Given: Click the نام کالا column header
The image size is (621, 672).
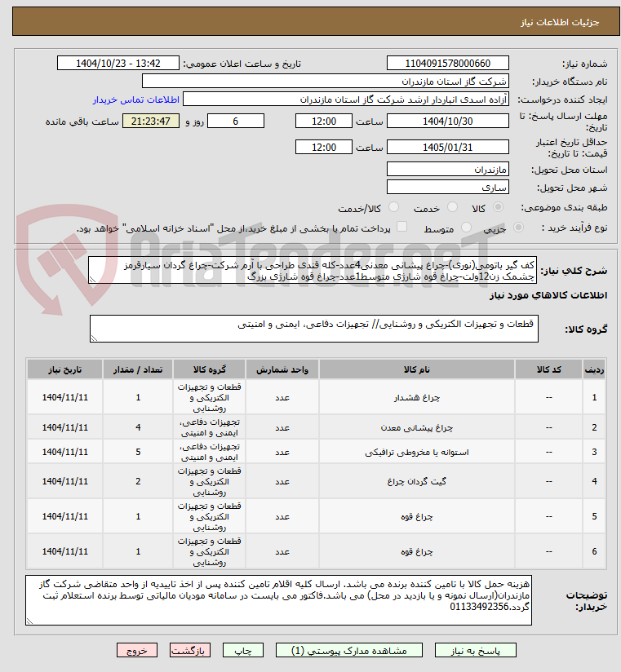Looking at the screenshot, I should tap(416, 369).
